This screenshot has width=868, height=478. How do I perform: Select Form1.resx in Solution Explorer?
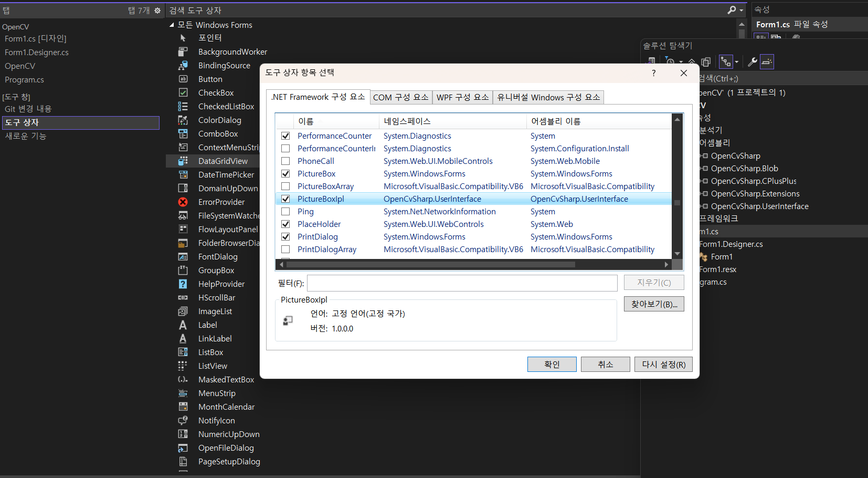tap(718, 269)
